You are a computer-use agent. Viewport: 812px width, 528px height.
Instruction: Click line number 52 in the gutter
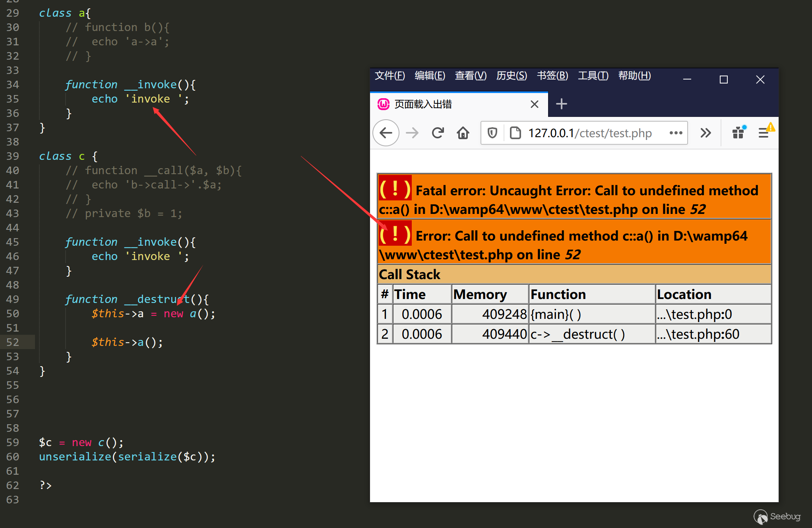pos(13,342)
